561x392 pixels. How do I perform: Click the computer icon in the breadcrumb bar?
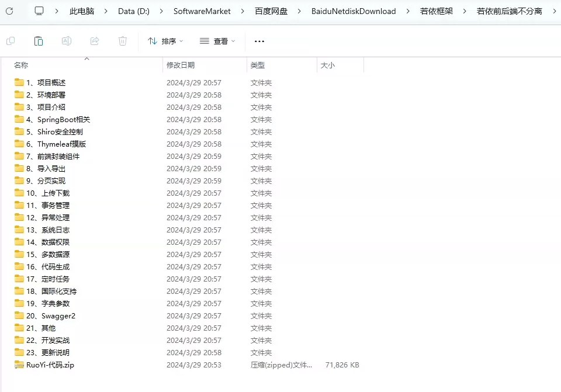39,11
